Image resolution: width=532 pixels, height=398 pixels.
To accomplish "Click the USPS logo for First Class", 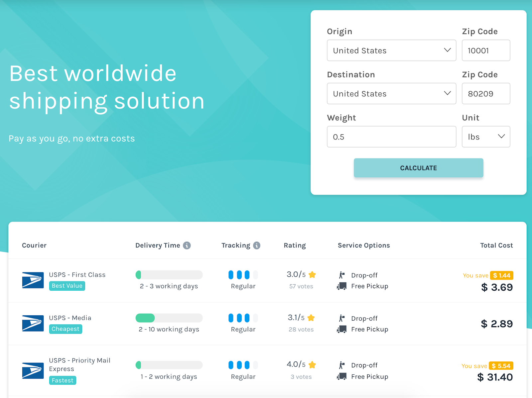I will coord(33,280).
